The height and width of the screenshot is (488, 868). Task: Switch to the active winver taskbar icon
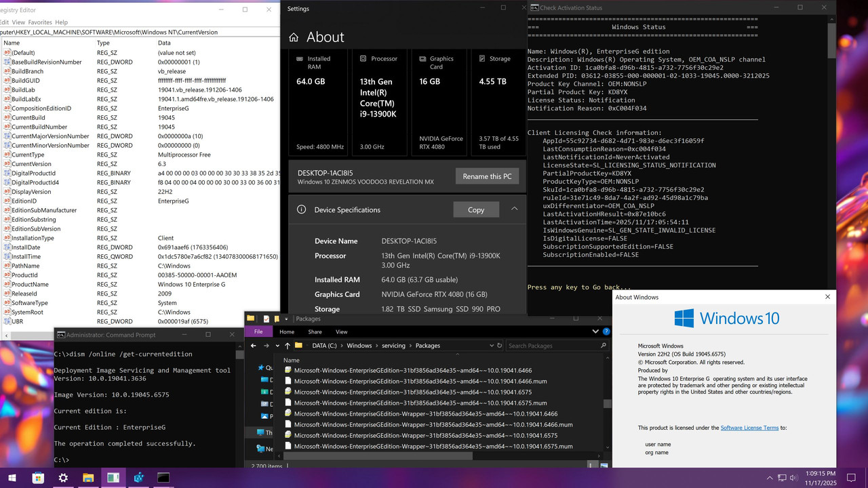point(113,478)
